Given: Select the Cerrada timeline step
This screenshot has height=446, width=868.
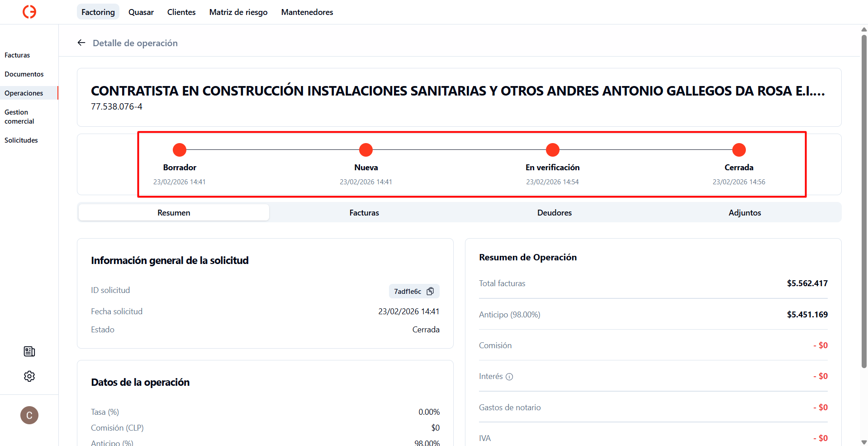Looking at the screenshot, I should tap(739, 150).
